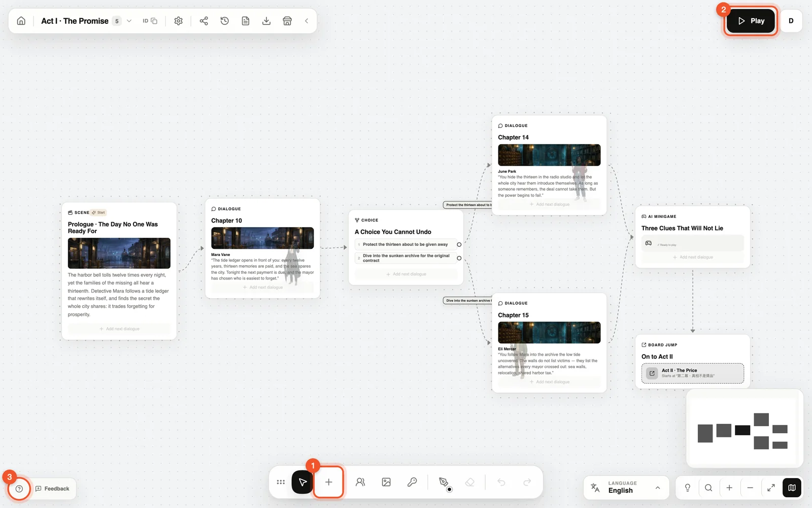The height and width of the screenshot is (508, 812).
Task: Open board settings gear
Action: coord(178,21)
